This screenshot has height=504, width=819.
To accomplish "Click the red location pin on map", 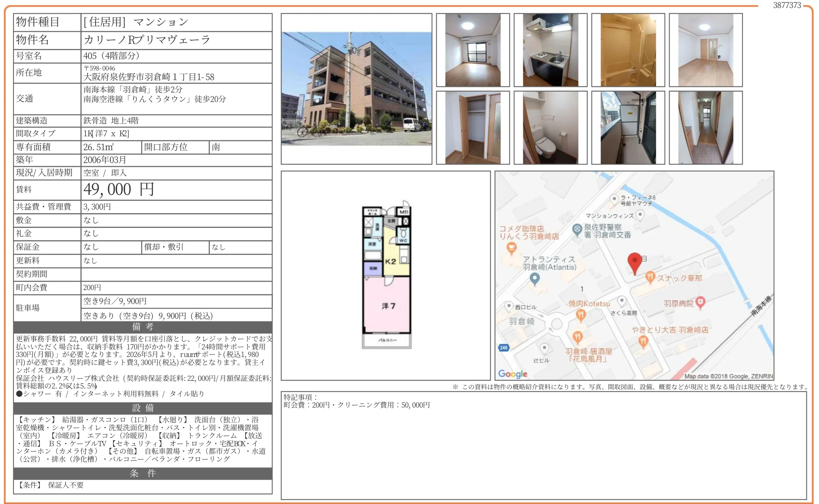I will click(634, 262).
